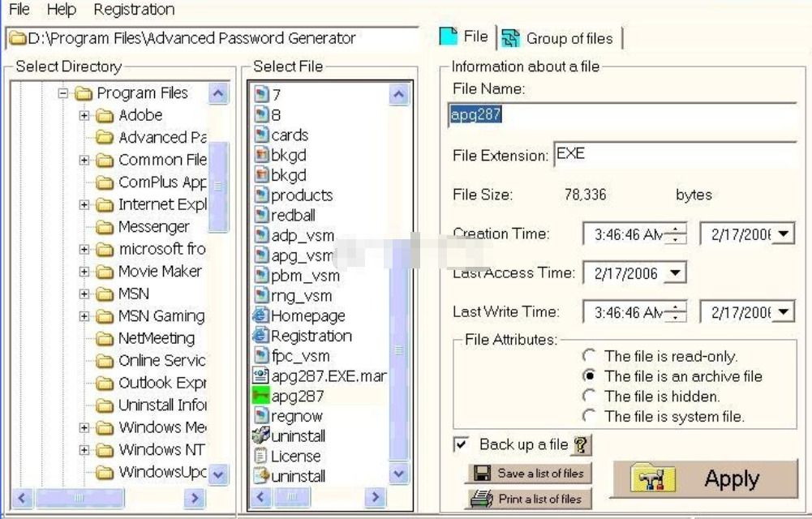Click the Uninstall Information folder icon
Screen dimensions: 812x519
[x=105, y=405]
